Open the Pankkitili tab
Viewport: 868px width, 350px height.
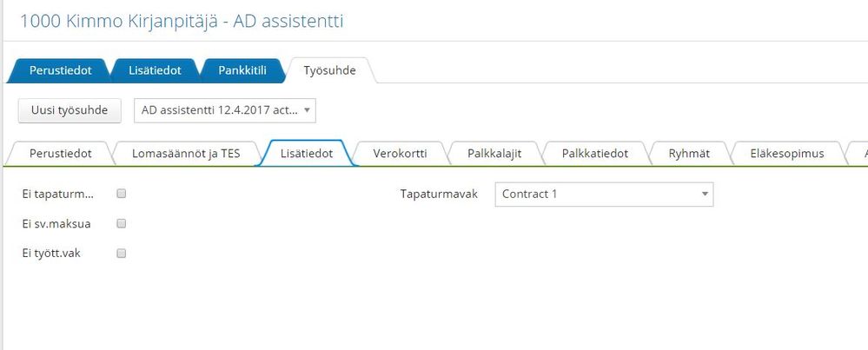click(242, 70)
